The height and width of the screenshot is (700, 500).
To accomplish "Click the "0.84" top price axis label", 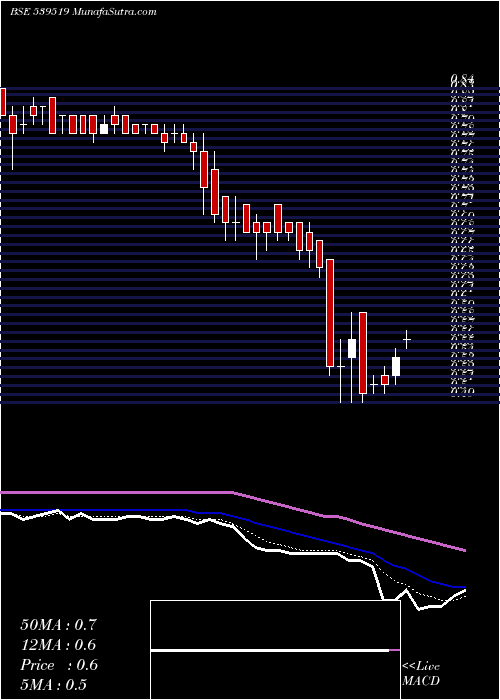I will (462, 81).
